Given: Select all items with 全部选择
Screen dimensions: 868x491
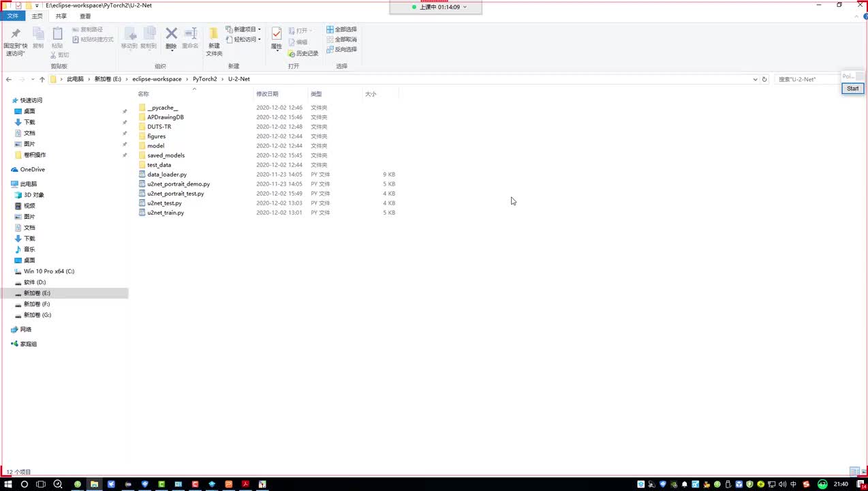Looking at the screenshot, I should (x=341, y=29).
